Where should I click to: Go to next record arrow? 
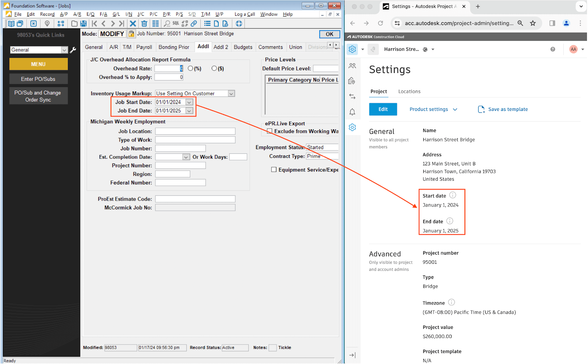[112, 24]
